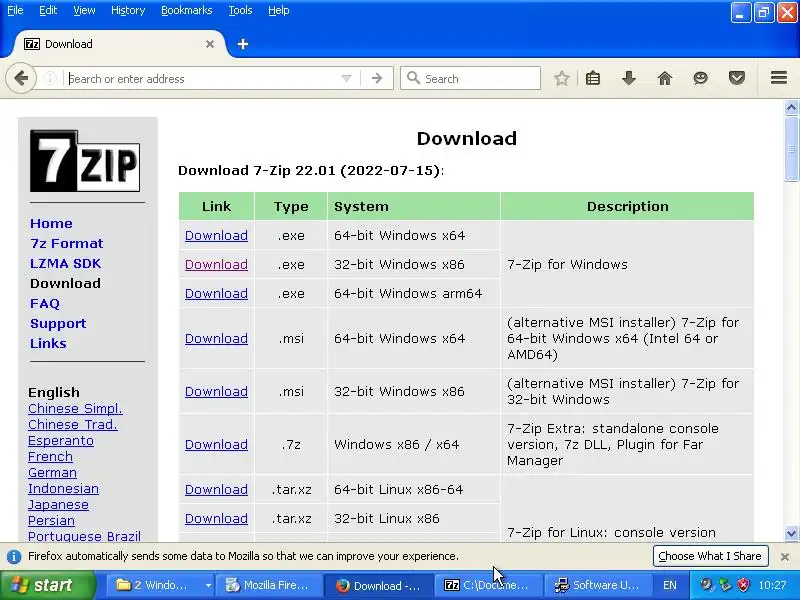The width and height of the screenshot is (800, 600).
Task: Go to Firefox Home page icon
Action: (665, 78)
